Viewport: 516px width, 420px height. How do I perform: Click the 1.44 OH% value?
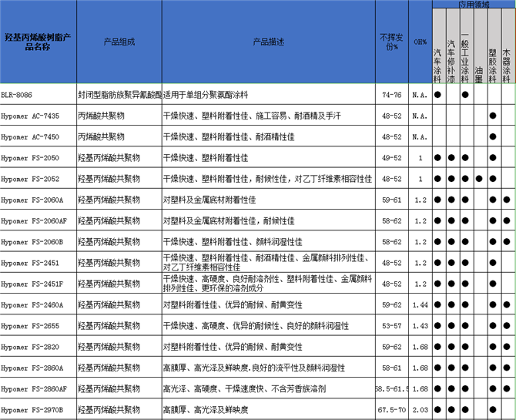421,304
